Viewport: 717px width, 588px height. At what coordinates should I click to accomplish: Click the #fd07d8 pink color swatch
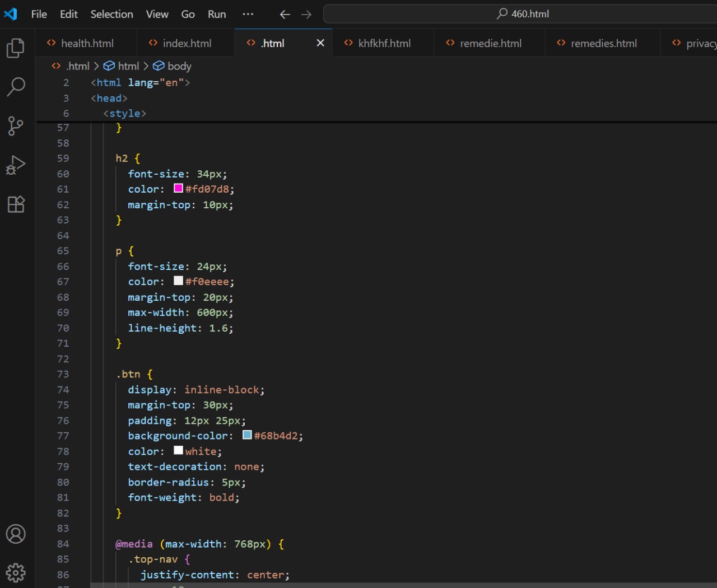coord(178,189)
